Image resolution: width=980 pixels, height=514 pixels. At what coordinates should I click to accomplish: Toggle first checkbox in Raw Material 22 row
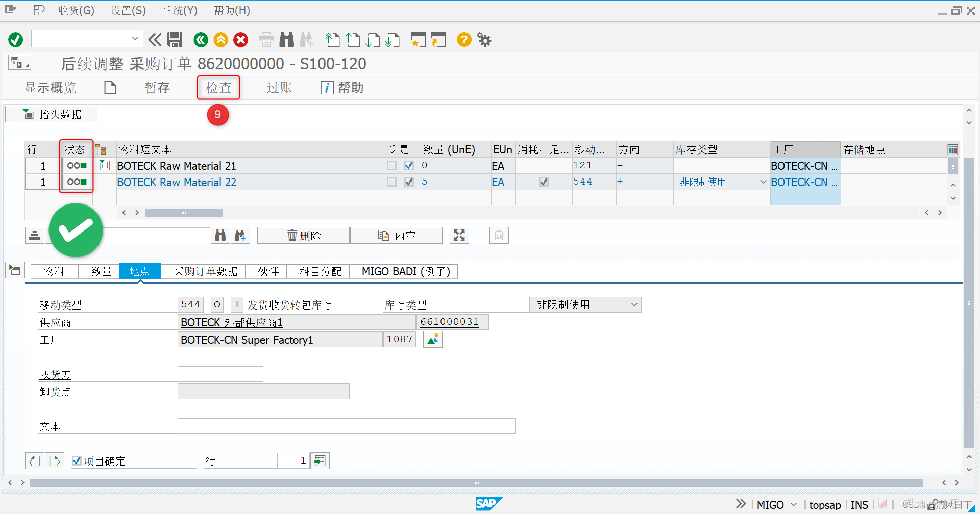tap(392, 182)
